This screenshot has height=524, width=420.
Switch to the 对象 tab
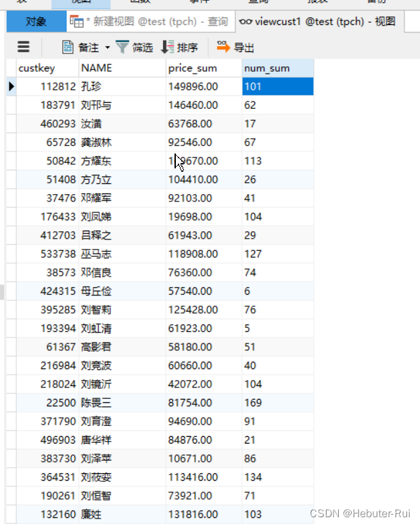point(36,22)
